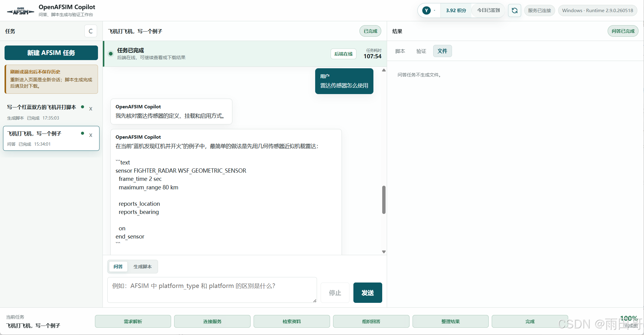
Task: Open the Y user avatar menu
Action: (429, 11)
